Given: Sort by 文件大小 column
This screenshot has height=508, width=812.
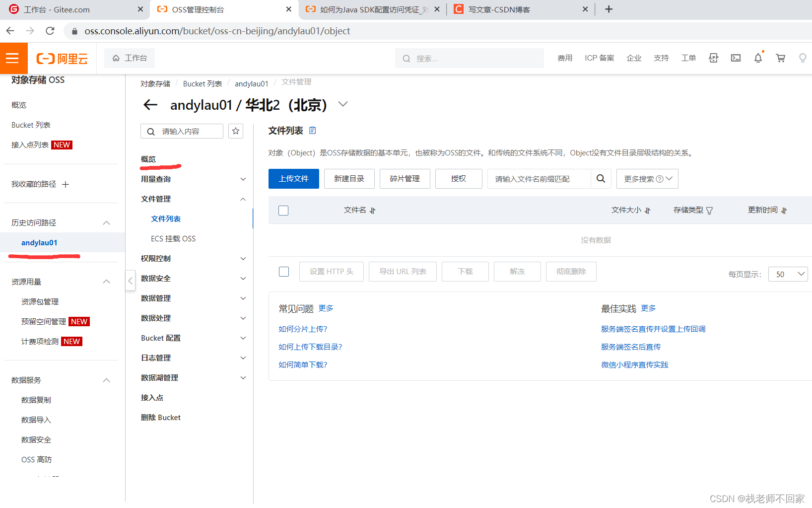Looking at the screenshot, I should pos(648,211).
